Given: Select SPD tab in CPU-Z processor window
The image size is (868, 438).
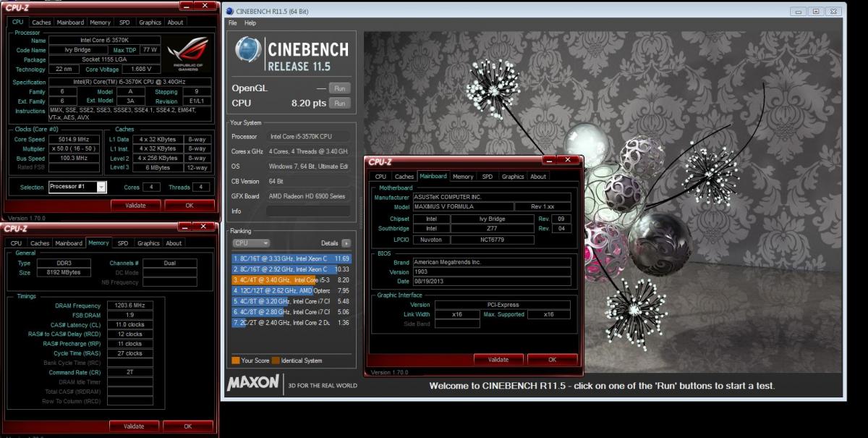Looking at the screenshot, I should (x=124, y=22).
